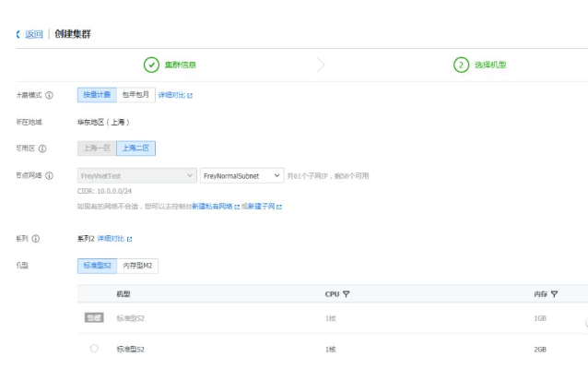Open the 新建子网 link
This screenshot has width=588, height=369.
tap(262, 207)
